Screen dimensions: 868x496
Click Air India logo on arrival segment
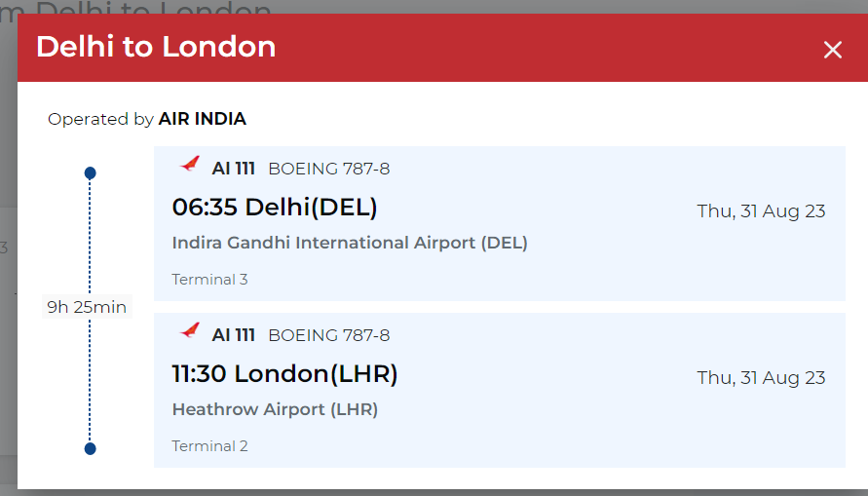coord(190,331)
